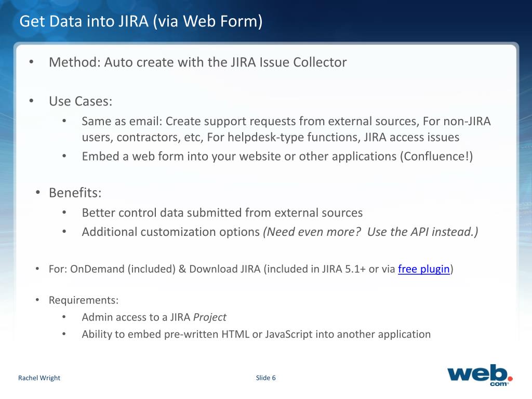Click the web.com logo
Image resolution: width=532 pixels, height=399 pixels.
tap(480, 375)
